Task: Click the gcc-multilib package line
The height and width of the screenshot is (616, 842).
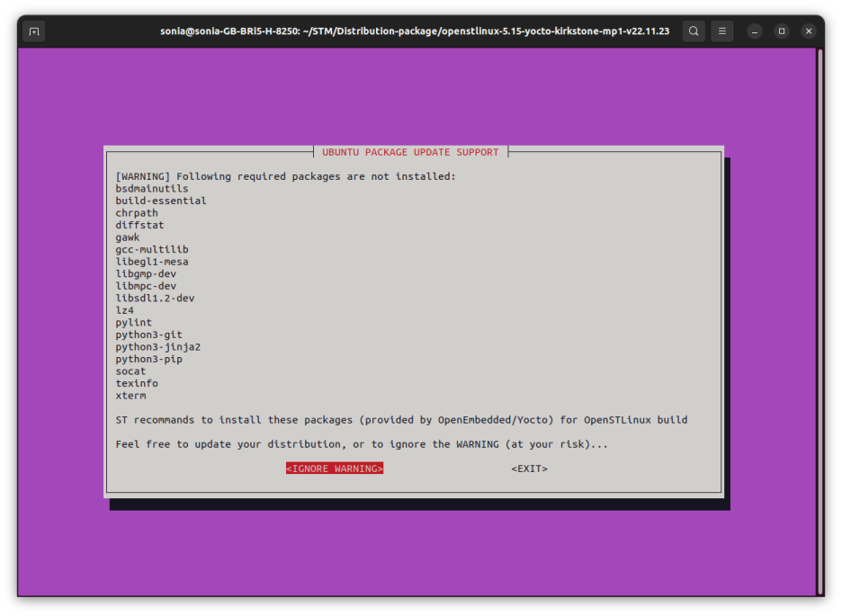Action: pyautogui.click(x=152, y=249)
